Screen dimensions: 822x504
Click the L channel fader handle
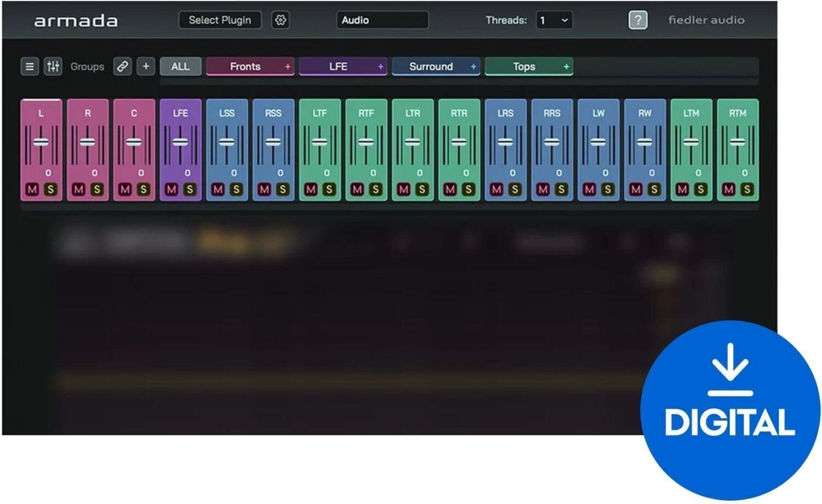(x=41, y=142)
